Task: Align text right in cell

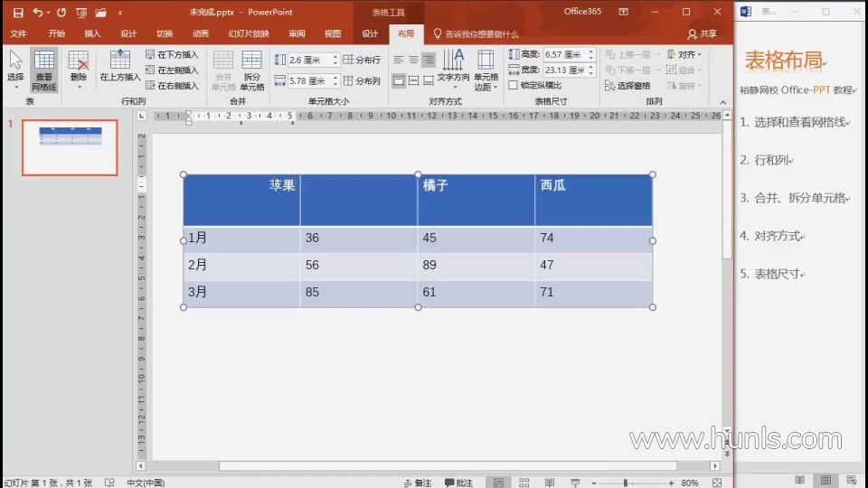Action: (429, 60)
